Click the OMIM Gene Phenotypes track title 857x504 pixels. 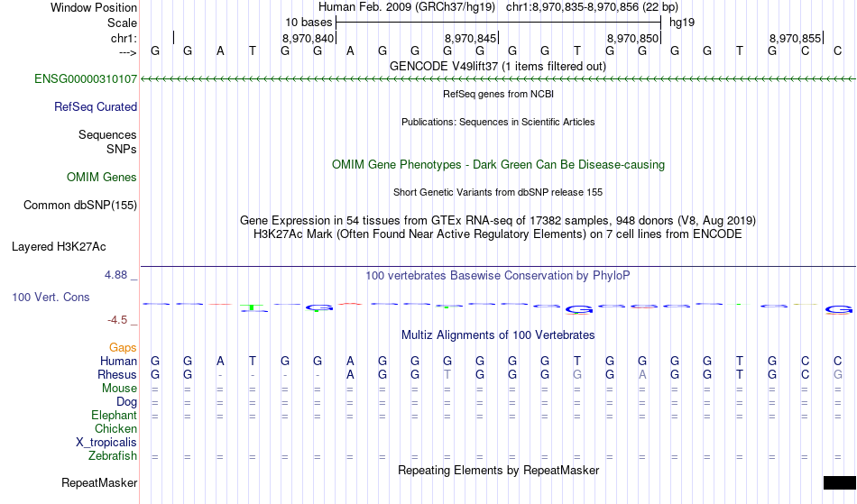pos(498,164)
